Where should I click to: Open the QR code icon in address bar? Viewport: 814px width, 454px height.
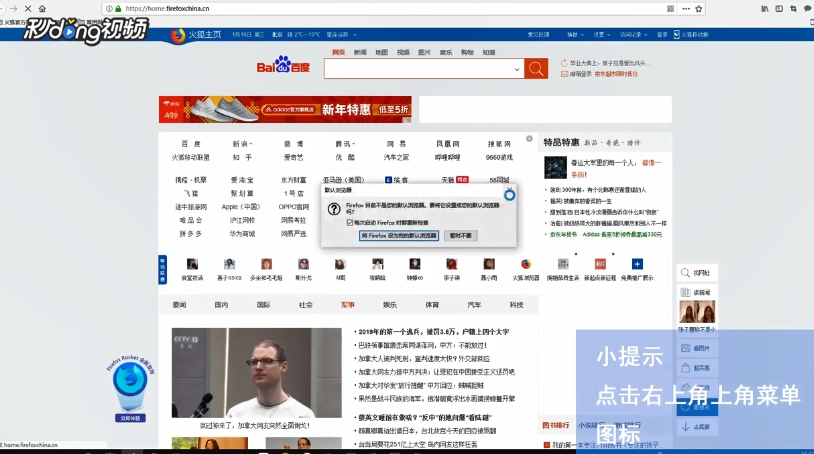click(671, 9)
